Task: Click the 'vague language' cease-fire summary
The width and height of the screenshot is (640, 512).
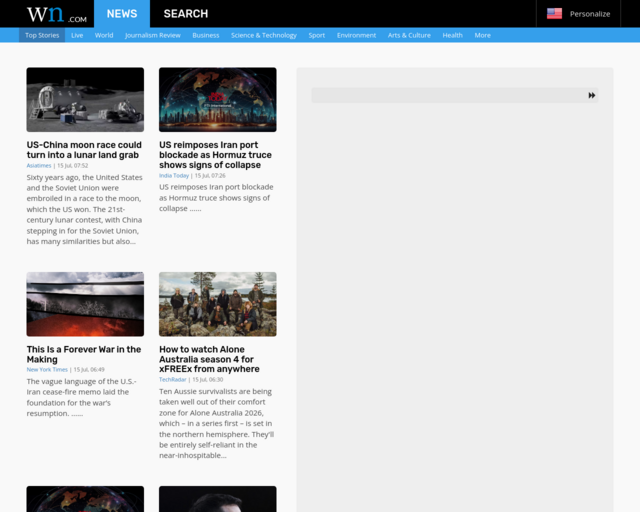Action: [82, 397]
